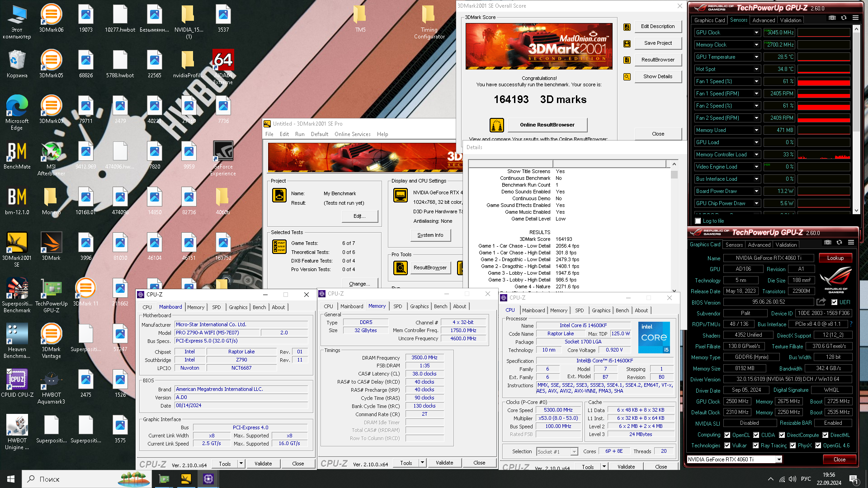Click System Info button in 3DMark2001
The image size is (868, 488).
[x=430, y=235]
